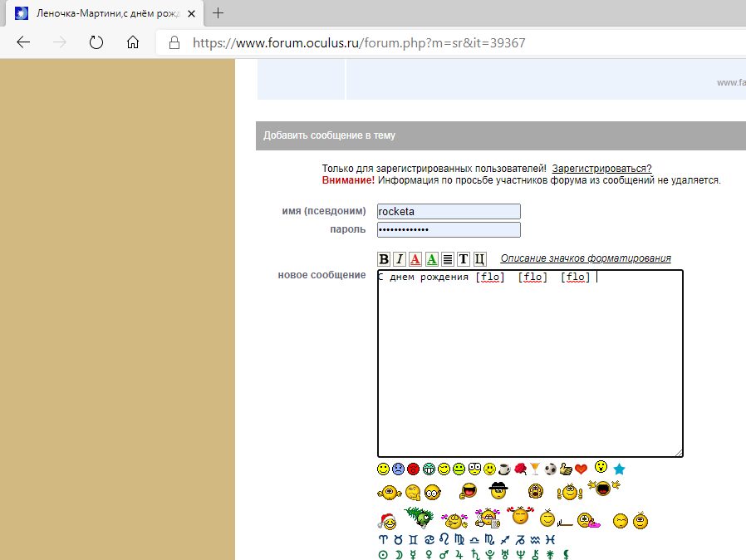Apply bold formatting with the B button
Image resolution: width=746 pixels, height=560 pixels.
384,259
